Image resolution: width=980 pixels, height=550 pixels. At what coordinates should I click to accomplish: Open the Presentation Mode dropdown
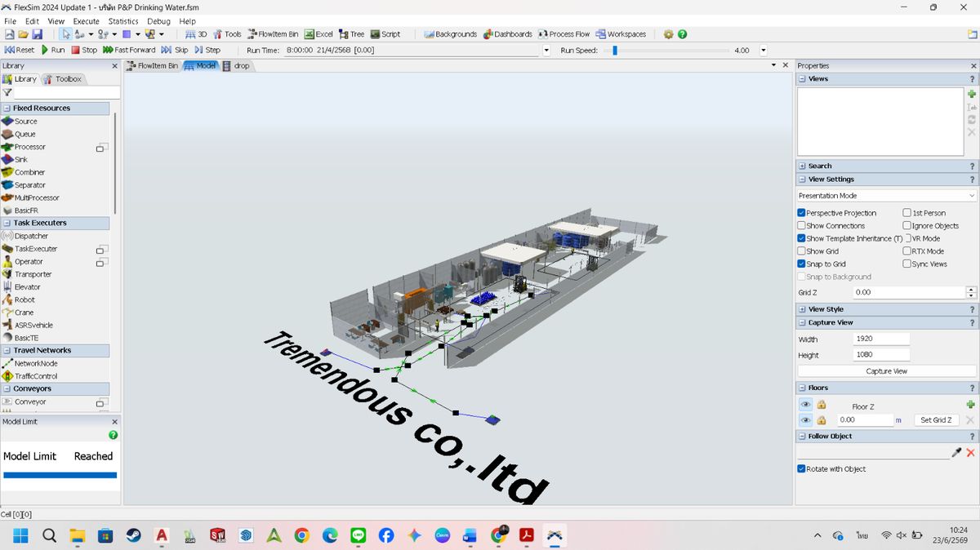click(886, 196)
